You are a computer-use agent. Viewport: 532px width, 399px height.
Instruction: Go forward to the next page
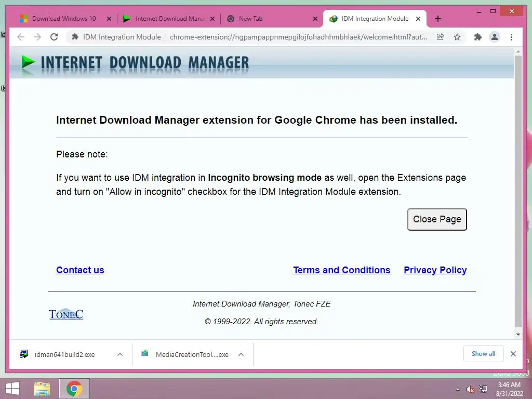click(37, 37)
